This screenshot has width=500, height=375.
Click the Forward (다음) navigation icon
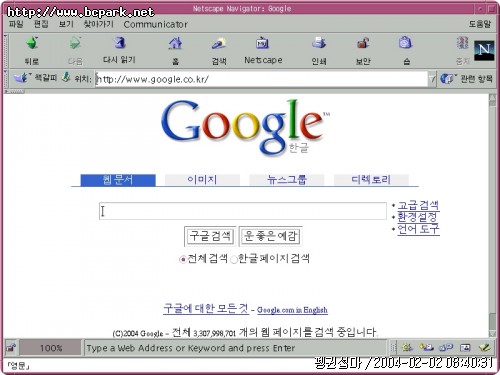click(x=75, y=43)
